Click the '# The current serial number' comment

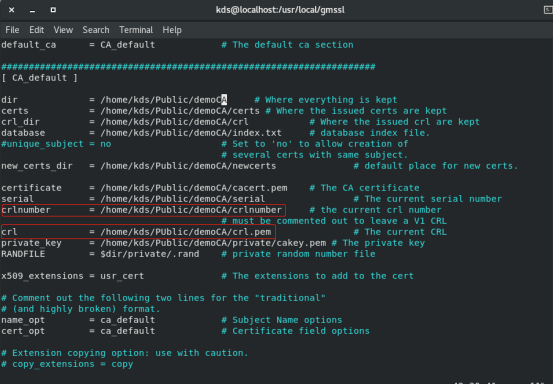428,199
